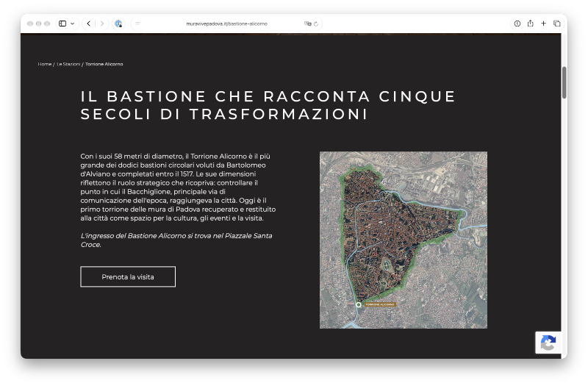Open the page reader menu icon
This screenshot has width=588, height=386.
[137, 24]
